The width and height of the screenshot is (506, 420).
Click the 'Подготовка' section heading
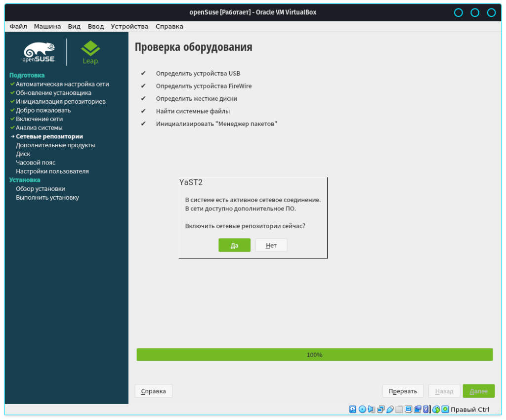27,75
